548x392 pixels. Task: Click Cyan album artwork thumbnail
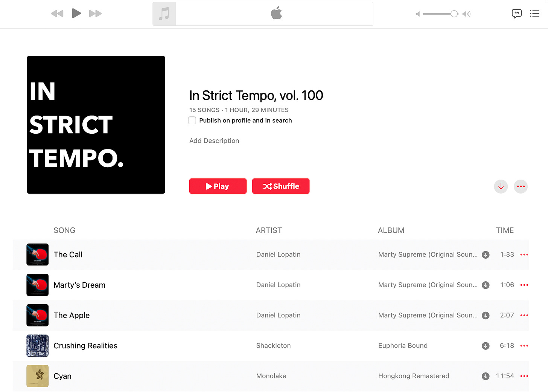[x=38, y=376]
